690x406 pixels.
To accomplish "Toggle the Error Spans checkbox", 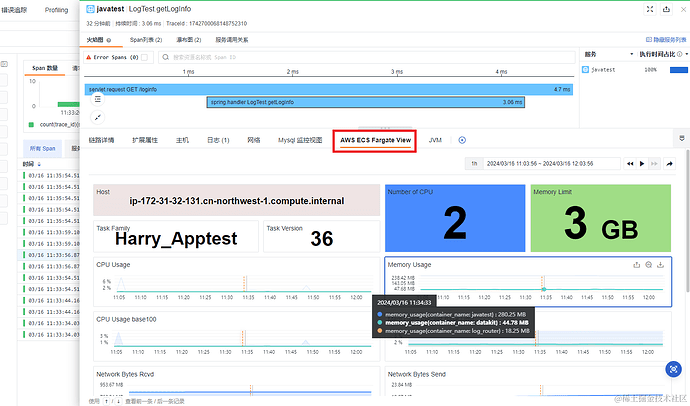I will [144, 57].
